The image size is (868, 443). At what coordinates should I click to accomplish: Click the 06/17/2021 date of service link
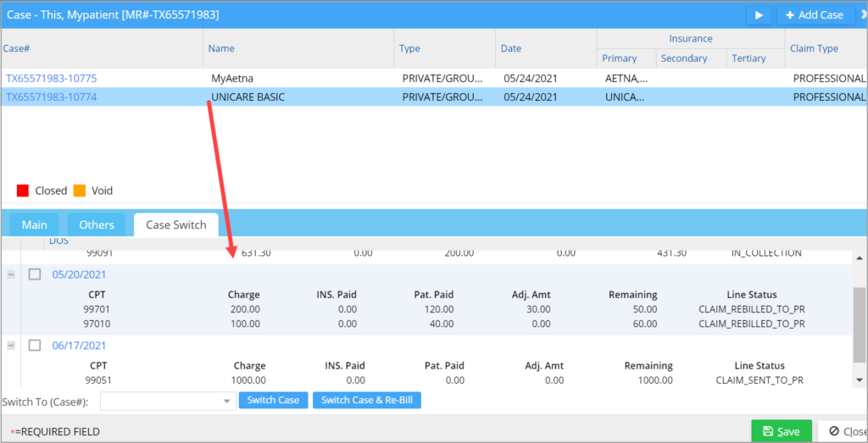pos(79,346)
